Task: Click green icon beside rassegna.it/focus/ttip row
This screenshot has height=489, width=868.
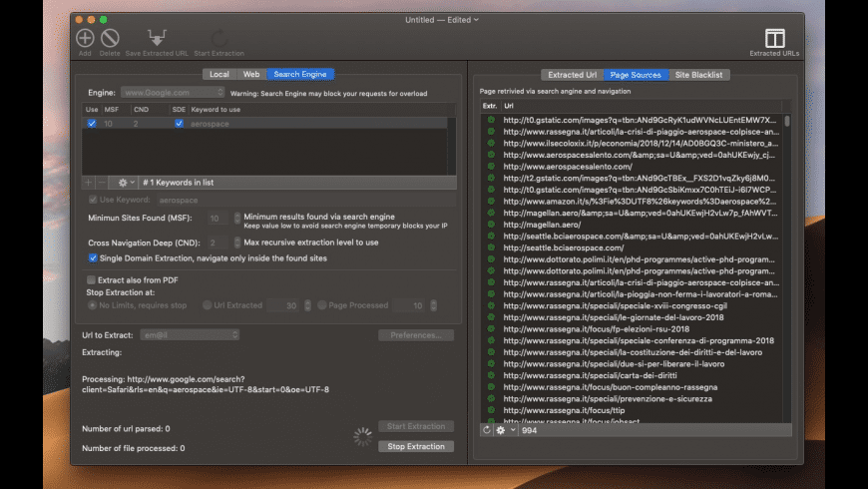Action: click(x=491, y=410)
